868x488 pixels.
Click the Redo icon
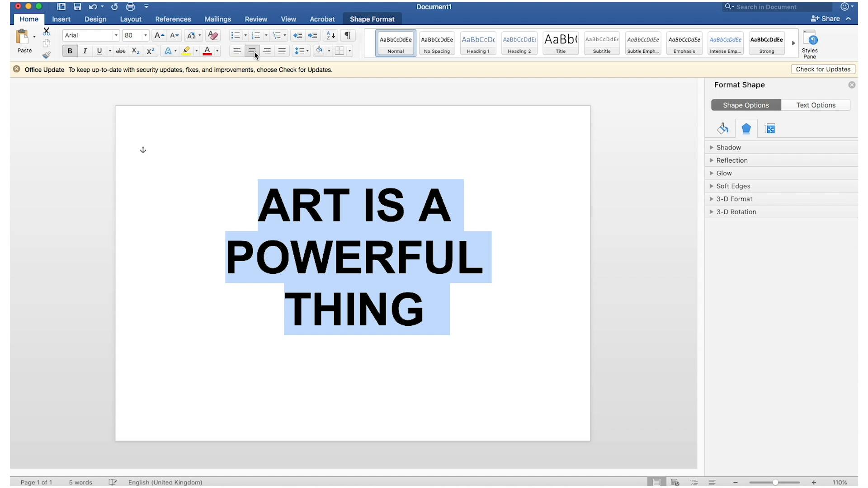114,7
